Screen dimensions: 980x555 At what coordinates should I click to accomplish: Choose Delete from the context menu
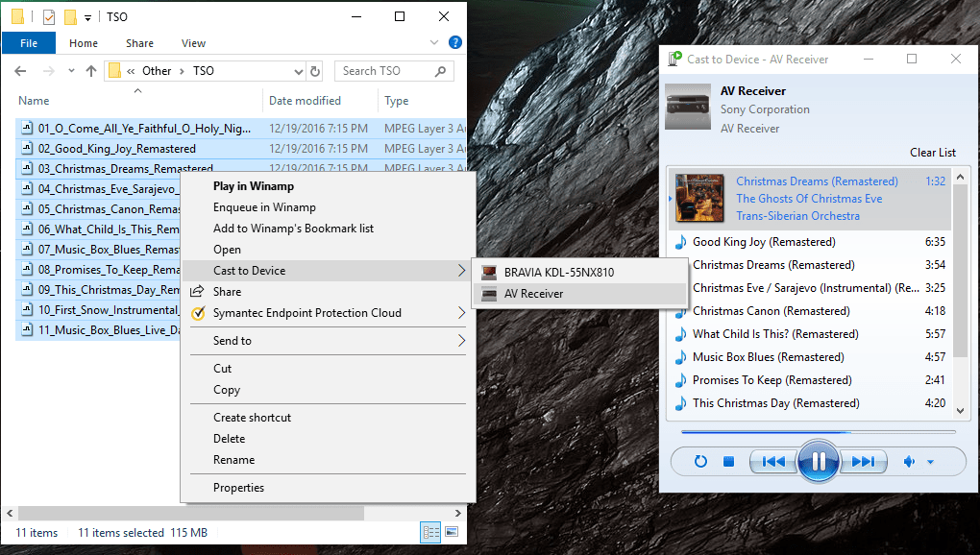[x=229, y=439]
